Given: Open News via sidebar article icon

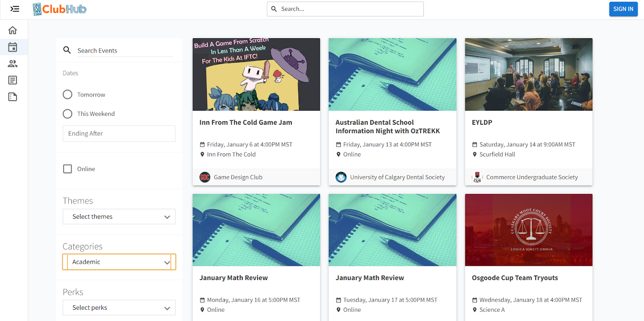Looking at the screenshot, I should (x=13, y=80).
